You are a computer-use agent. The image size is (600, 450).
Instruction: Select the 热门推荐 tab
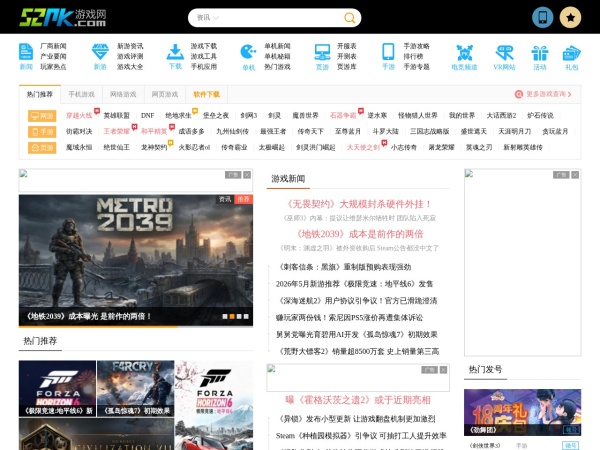tap(40, 95)
